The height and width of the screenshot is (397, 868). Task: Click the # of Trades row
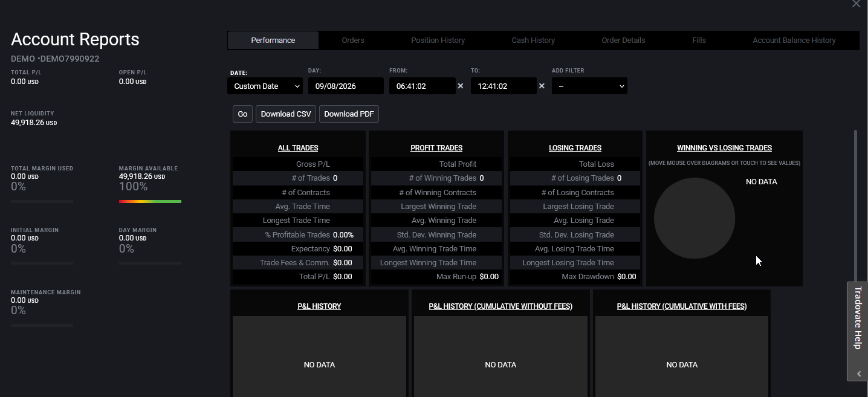tap(298, 178)
